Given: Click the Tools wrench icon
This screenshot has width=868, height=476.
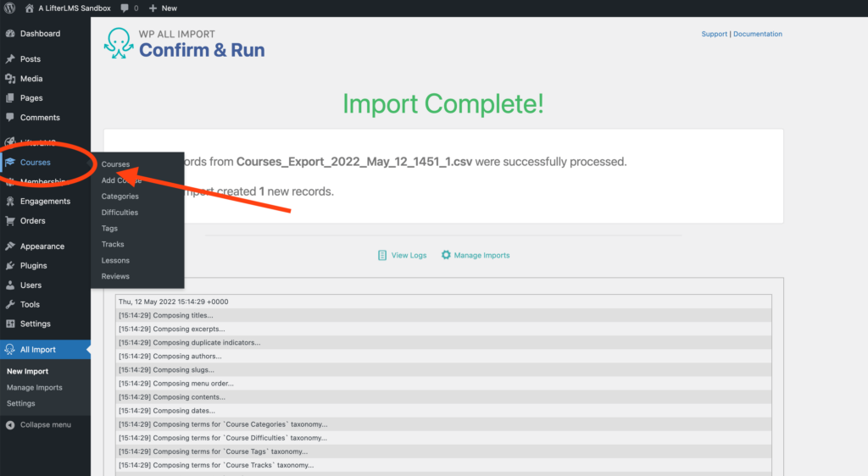Looking at the screenshot, I should click(10, 305).
